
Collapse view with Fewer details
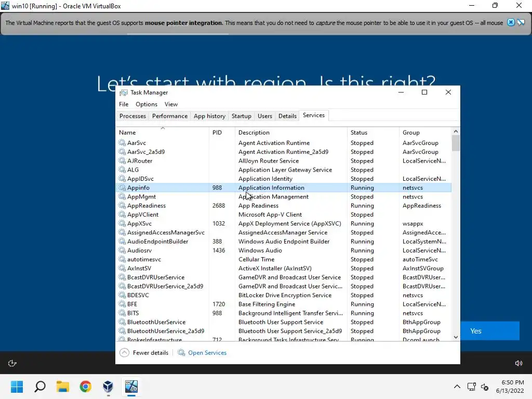(144, 353)
